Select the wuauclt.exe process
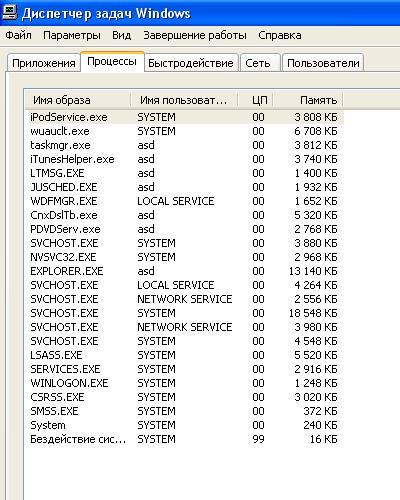Image resolution: width=400 pixels, height=500 pixels. coord(184,131)
